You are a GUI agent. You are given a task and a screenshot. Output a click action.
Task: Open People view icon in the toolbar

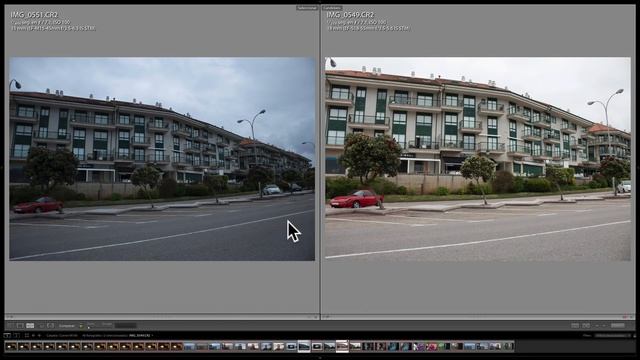click(51, 325)
